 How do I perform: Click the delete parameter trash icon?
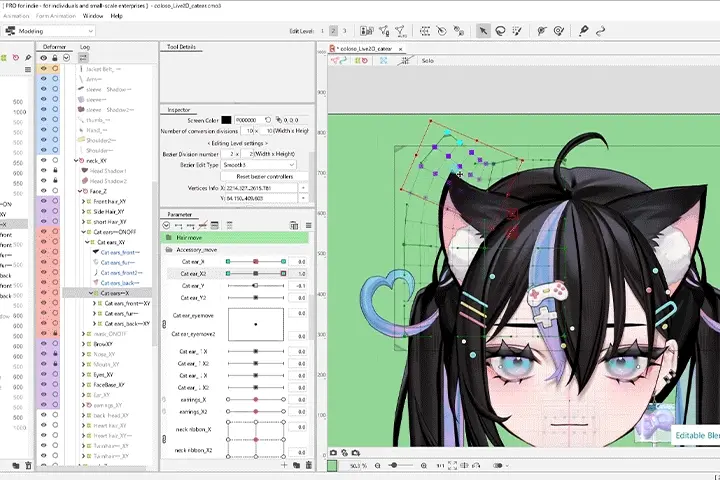(x=309, y=465)
